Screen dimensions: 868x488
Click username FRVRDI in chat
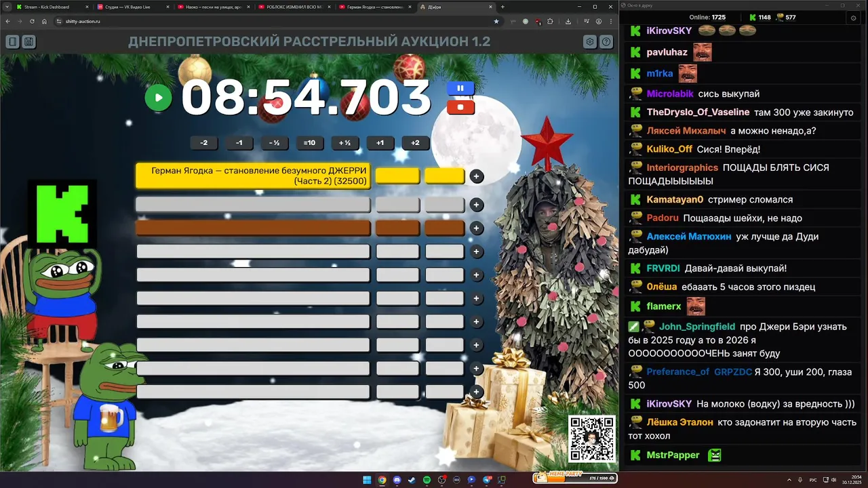[663, 268]
